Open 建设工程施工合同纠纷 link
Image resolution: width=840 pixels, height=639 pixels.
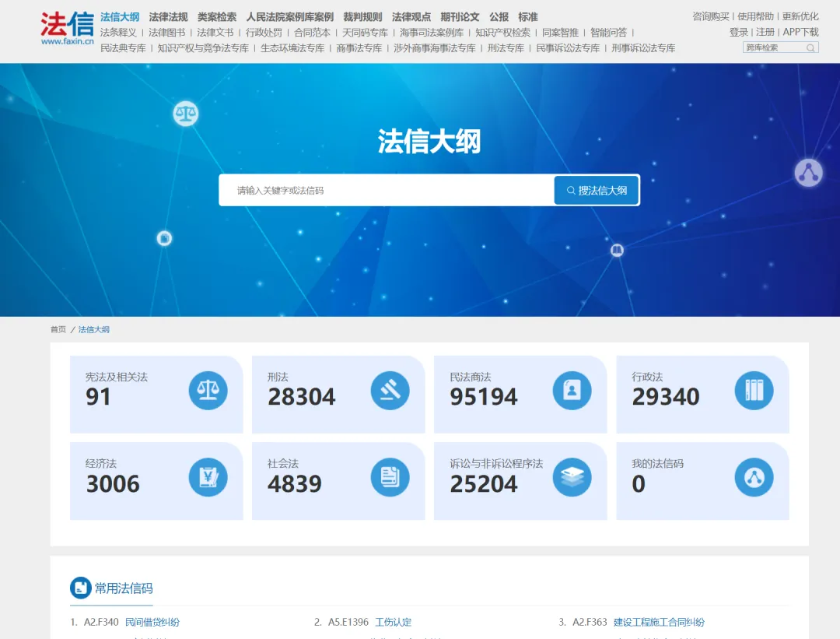pyautogui.click(x=659, y=622)
